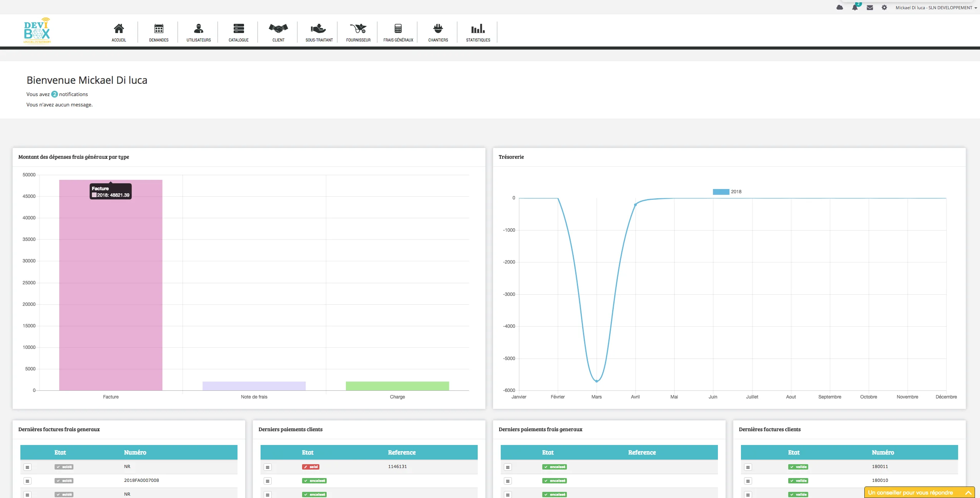Open the Fournisseur wheelbarrow icon
980x498 pixels.
tap(358, 28)
